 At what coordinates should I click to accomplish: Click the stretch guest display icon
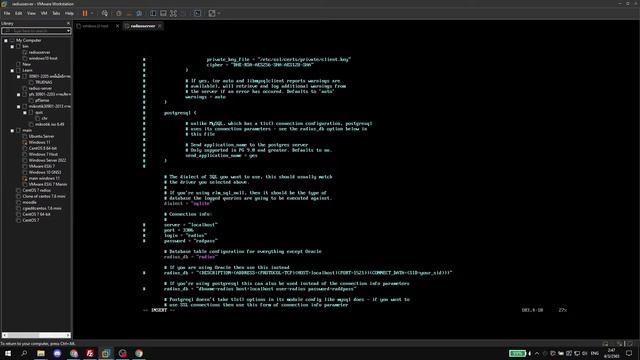tap(212, 13)
